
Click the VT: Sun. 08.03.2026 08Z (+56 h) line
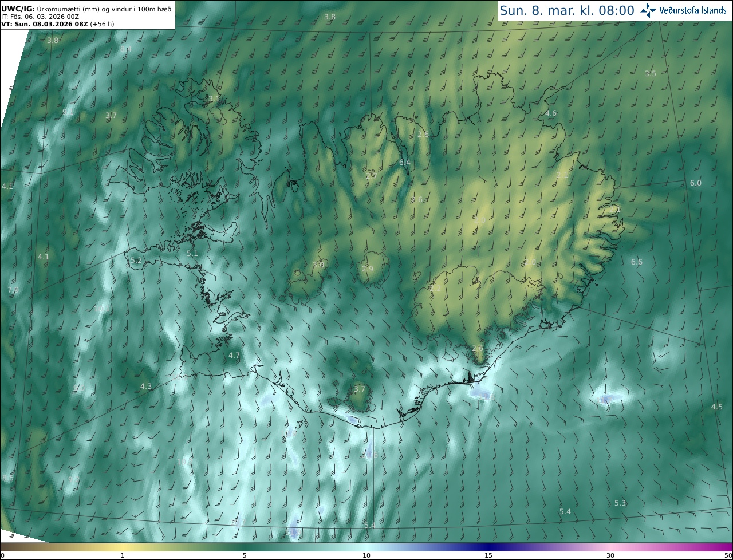[57, 25]
